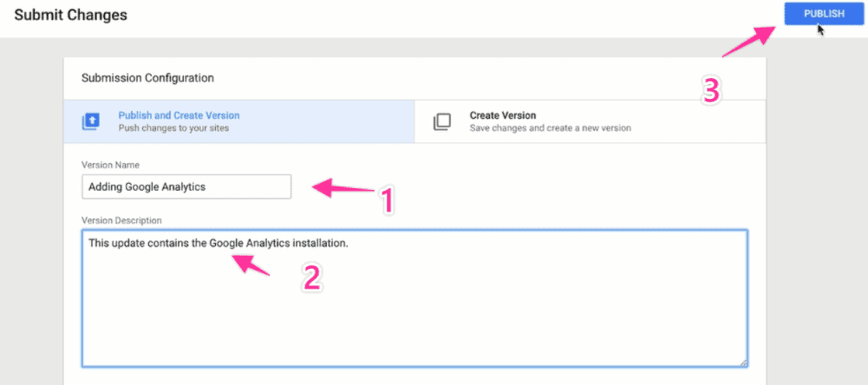Click the pink arrow beside Version Name field
The width and height of the screenshot is (868, 385).
pos(343,187)
